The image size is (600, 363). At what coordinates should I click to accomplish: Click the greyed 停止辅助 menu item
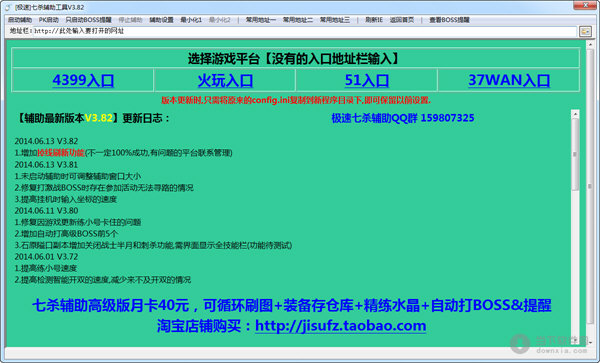pos(130,20)
